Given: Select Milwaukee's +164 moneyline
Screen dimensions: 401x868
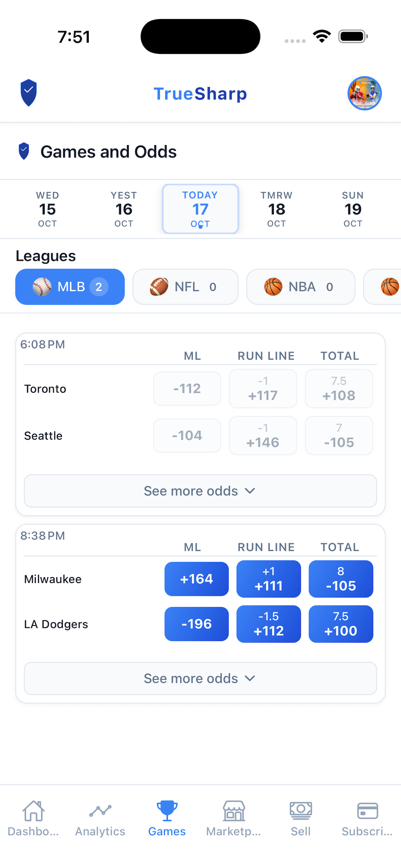Looking at the screenshot, I should (196, 579).
